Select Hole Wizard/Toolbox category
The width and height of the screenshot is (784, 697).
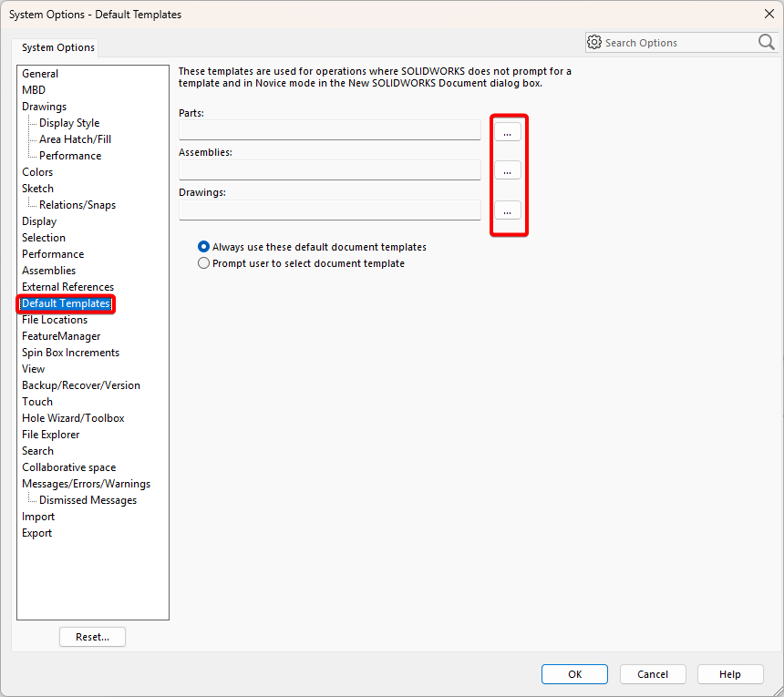[73, 418]
